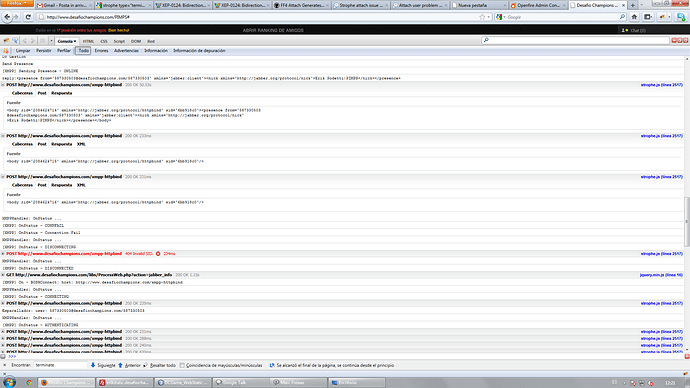Click the Firebug search input box
This screenshot has height=388, width=690.
576,40
